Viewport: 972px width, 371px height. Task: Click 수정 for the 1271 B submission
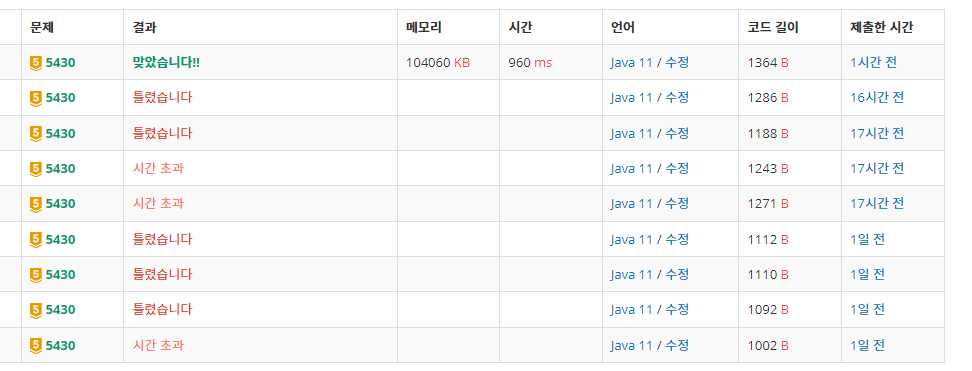tap(677, 203)
